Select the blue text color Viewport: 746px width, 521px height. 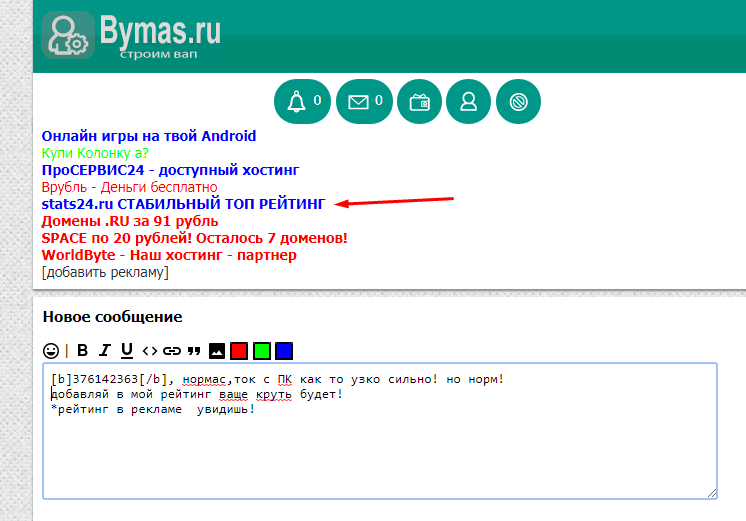[284, 350]
